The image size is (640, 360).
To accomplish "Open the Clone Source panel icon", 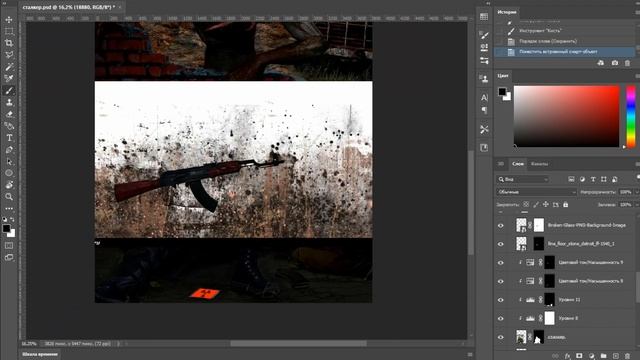I will click(484, 78).
